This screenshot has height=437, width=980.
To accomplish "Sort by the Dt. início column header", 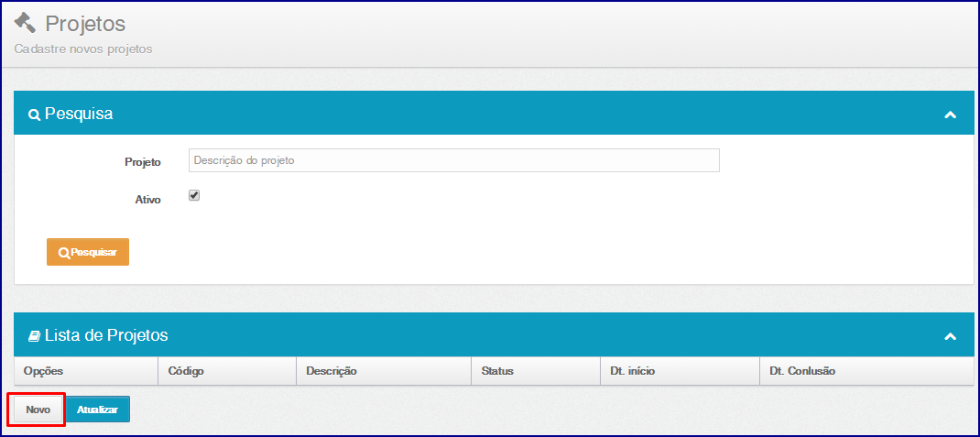I will [x=680, y=371].
